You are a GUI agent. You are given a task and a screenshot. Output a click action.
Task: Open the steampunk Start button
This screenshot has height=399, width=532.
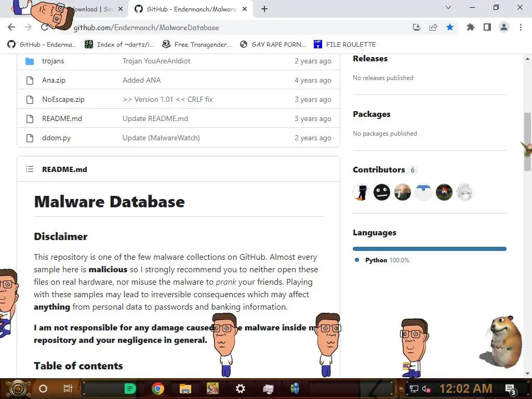point(18,389)
